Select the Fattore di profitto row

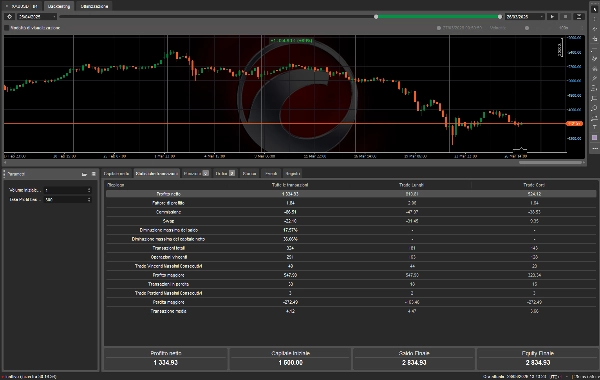(351, 203)
